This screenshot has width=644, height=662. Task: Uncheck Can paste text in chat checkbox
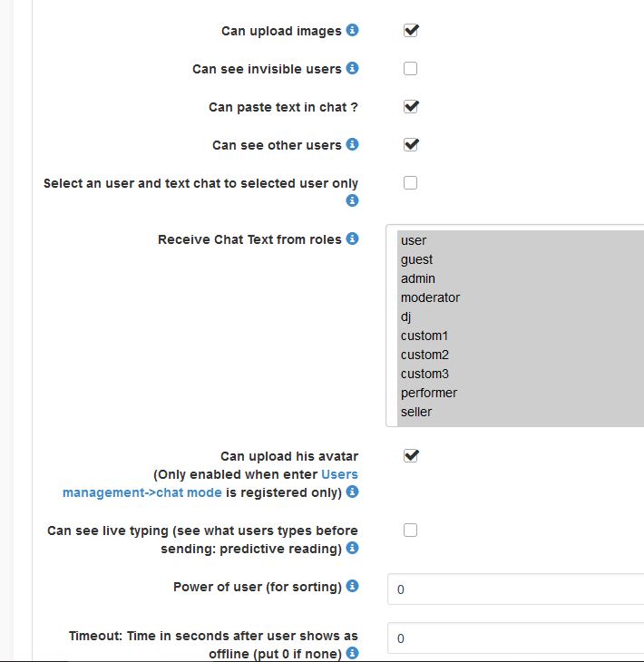tap(411, 106)
